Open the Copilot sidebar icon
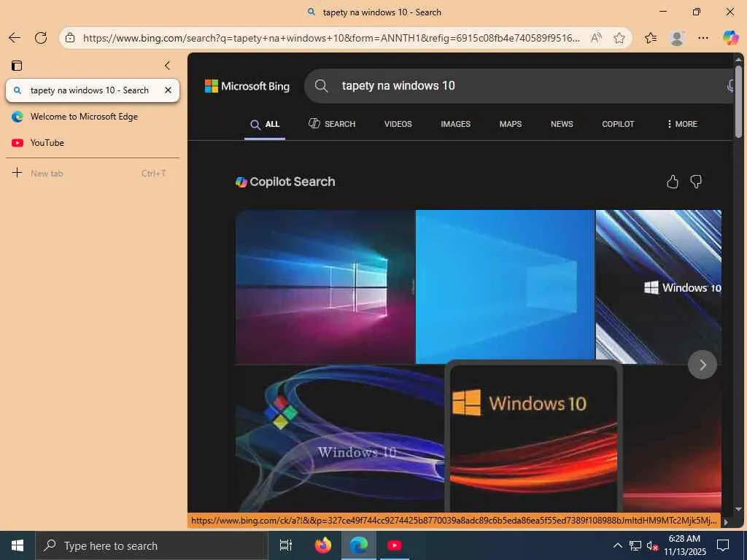This screenshot has width=747, height=560. (730, 38)
